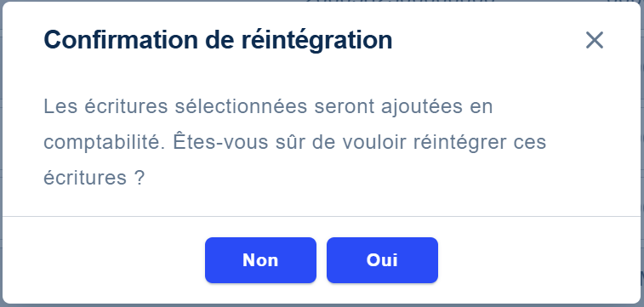Click the word réintégration in the title

[x=316, y=40]
